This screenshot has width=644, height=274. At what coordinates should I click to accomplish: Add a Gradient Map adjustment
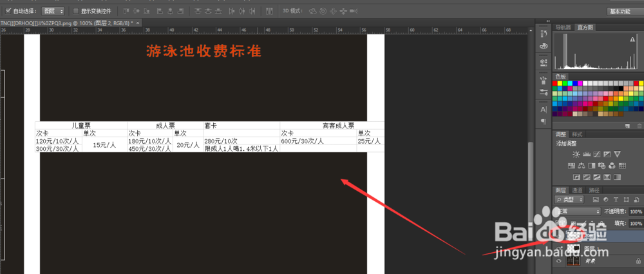tap(618, 177)
